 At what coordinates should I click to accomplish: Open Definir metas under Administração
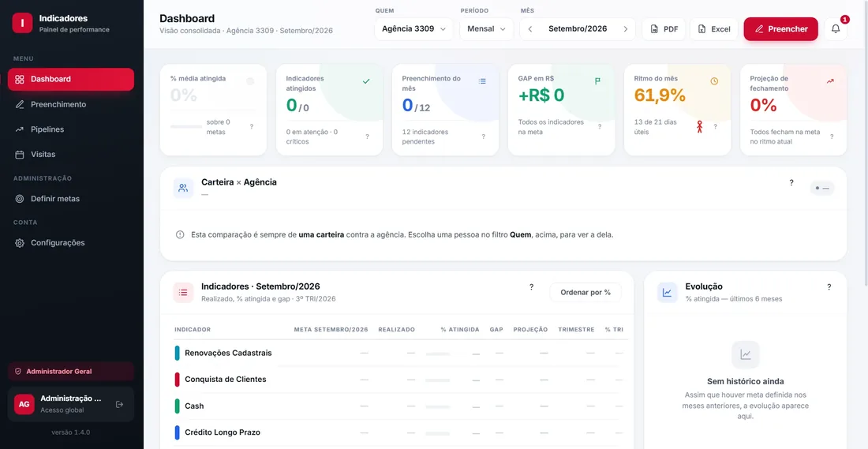pyautogui.click(x=71, y=198)
